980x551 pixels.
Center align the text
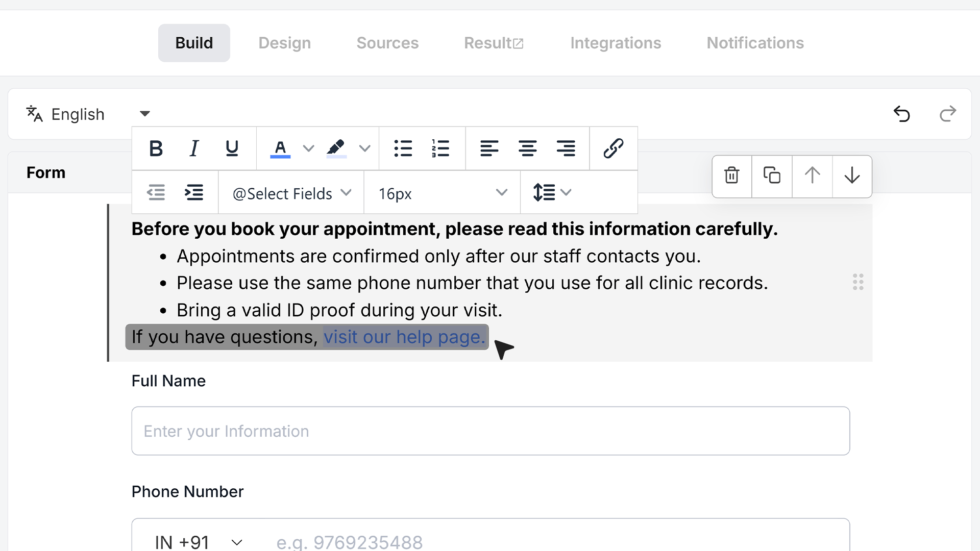point(527,148)
